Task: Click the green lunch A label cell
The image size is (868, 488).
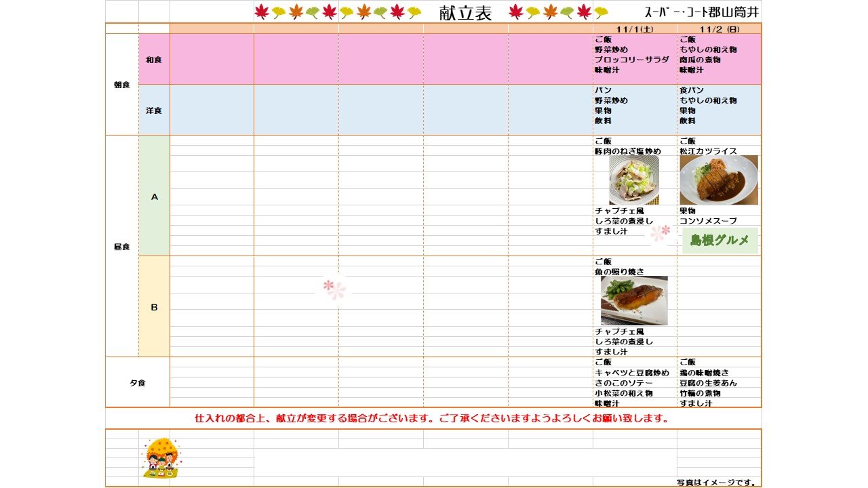Action: click(x=154, y=197)
